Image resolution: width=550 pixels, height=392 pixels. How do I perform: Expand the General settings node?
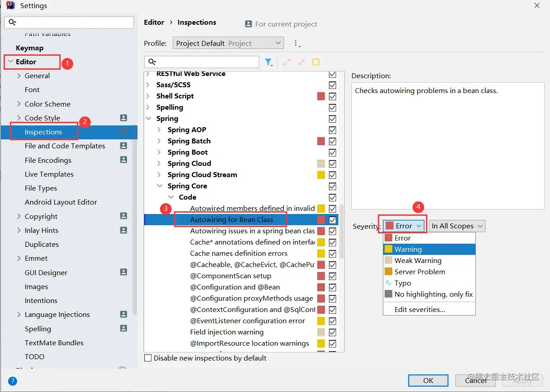19,76
